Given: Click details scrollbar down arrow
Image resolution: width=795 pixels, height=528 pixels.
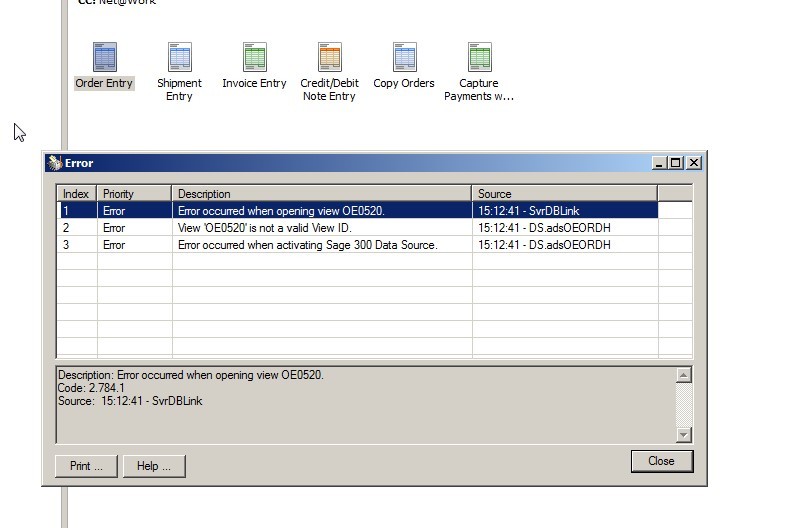Looking at the screenshot, I should (x=683, y=435).
